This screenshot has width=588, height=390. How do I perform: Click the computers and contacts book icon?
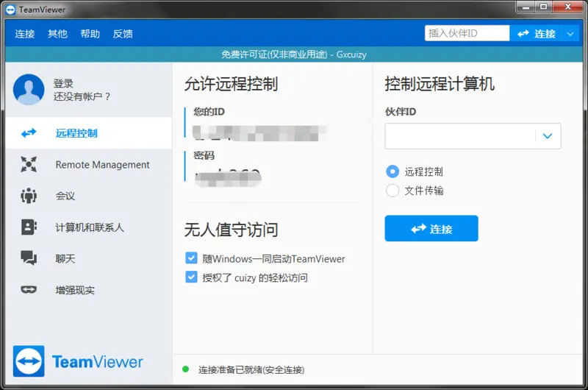pos(29,227)
